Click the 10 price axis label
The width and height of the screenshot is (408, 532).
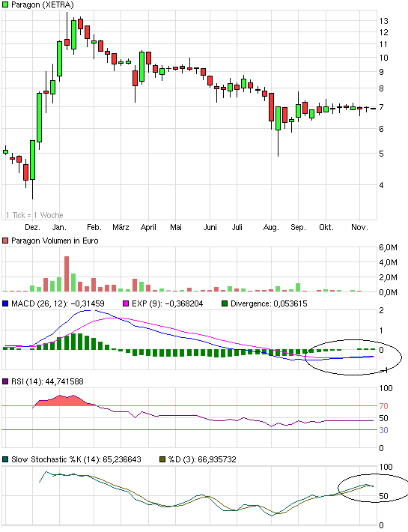(x=383, y=58)
